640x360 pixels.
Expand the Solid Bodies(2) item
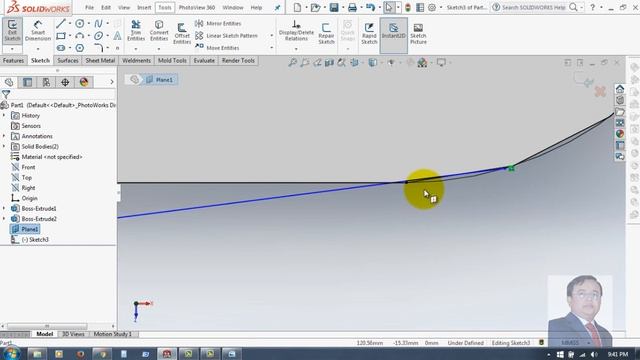pos(4,146)
